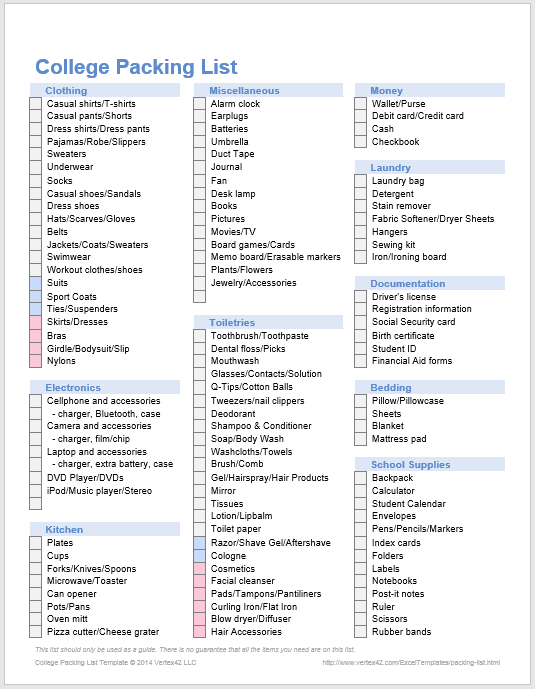Check the Microwave/Toaster box
The height and width of the screenshot is (689, 535).
36,581
